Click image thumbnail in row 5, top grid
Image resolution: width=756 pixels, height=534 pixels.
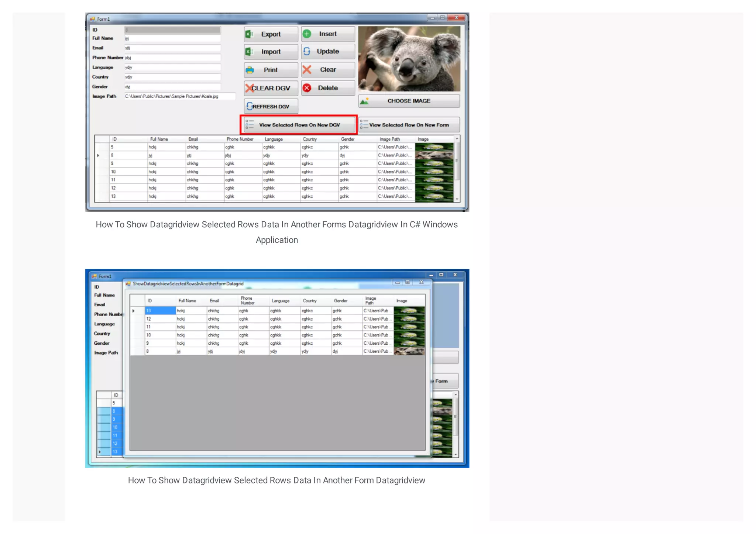point(434,147)
